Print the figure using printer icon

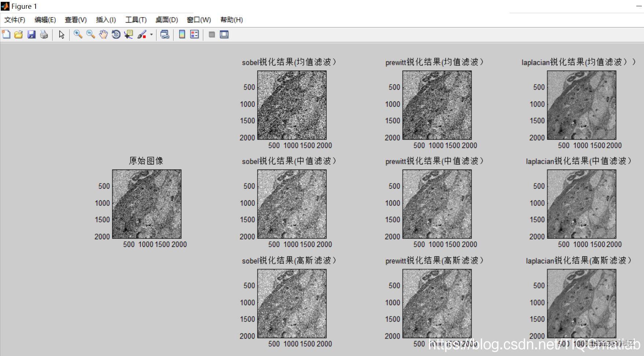point(44,34)
